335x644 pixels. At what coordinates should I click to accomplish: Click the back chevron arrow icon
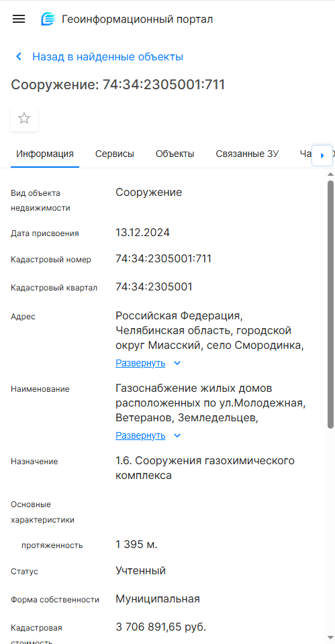pos(19,56)
